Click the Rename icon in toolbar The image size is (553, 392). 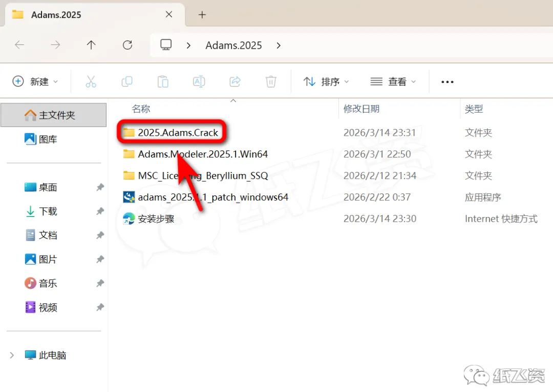coord(199,82)
